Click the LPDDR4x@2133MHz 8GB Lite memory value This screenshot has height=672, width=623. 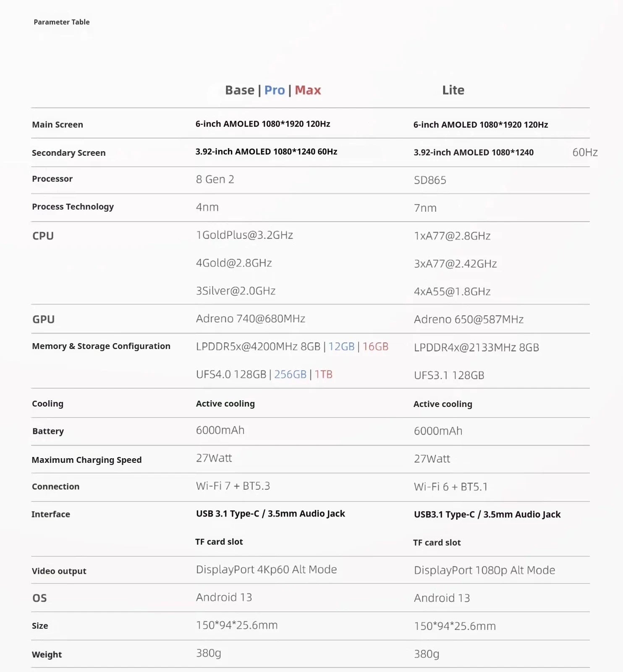pos(476,347)
